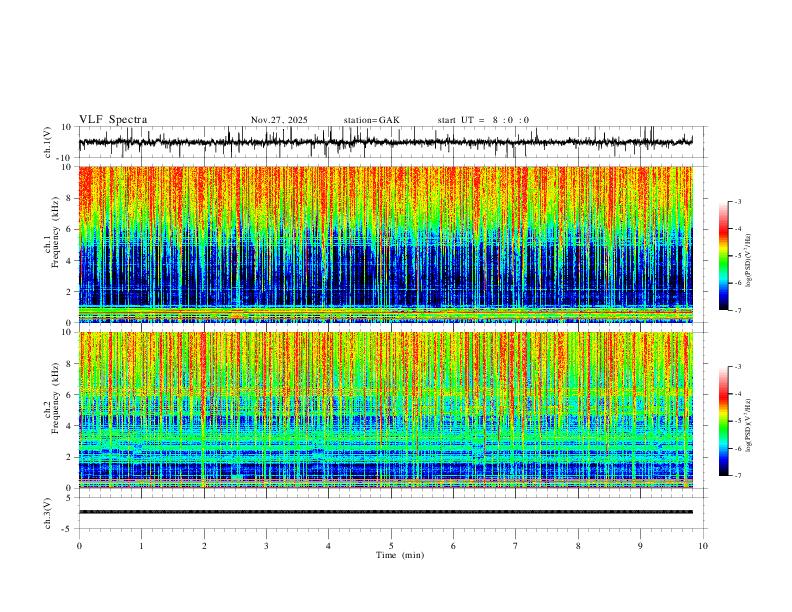
Task: Click the 'Nov.27, 2025' date label
Action: coord(279,120)
